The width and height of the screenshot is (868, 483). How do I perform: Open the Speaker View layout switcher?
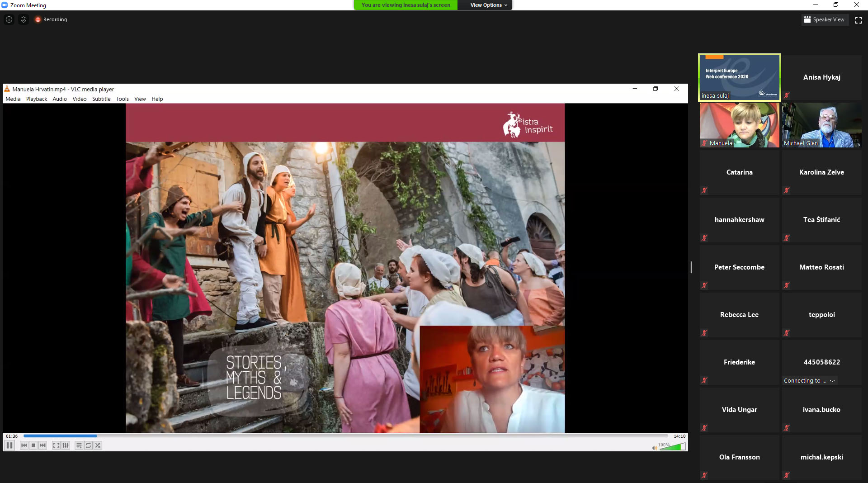point(825,19)
